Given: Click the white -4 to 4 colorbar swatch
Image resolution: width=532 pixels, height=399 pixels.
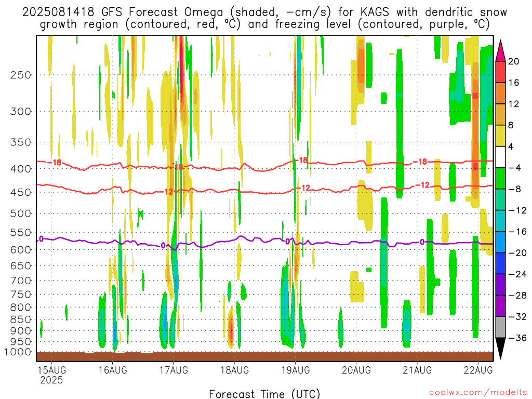Looking at the screenshot, I should click(500, 157).
